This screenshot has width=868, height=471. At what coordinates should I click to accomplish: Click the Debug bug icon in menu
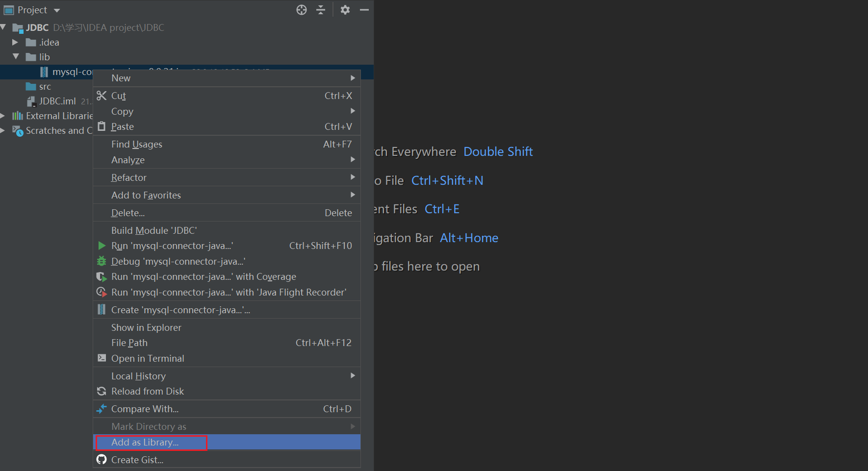click(102, 261)
